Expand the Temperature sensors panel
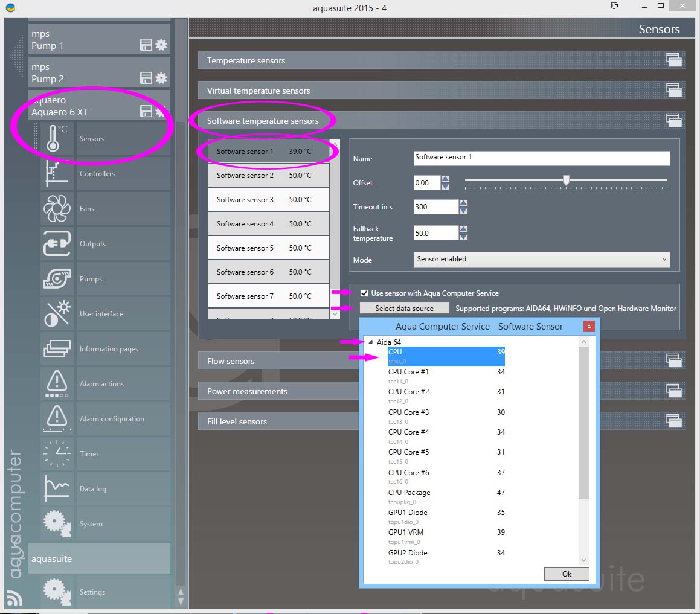 pyautogui.click(x=673, y=60)
